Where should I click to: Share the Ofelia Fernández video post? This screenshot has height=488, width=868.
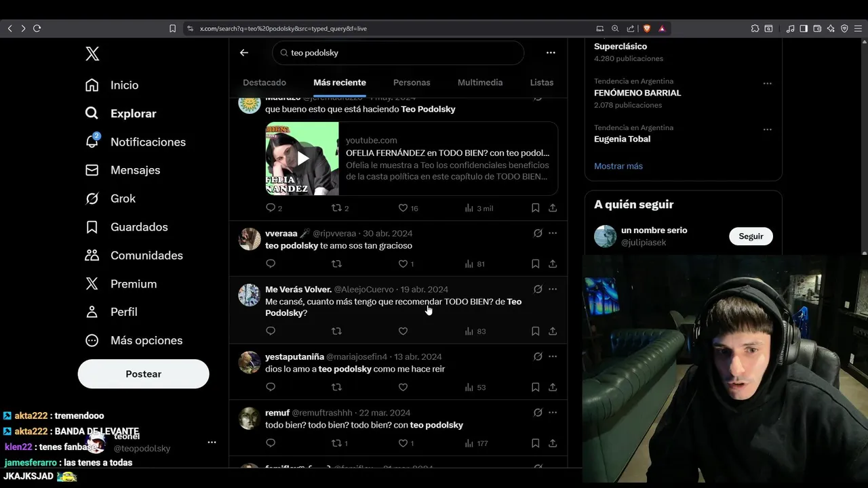click(553, 208)
